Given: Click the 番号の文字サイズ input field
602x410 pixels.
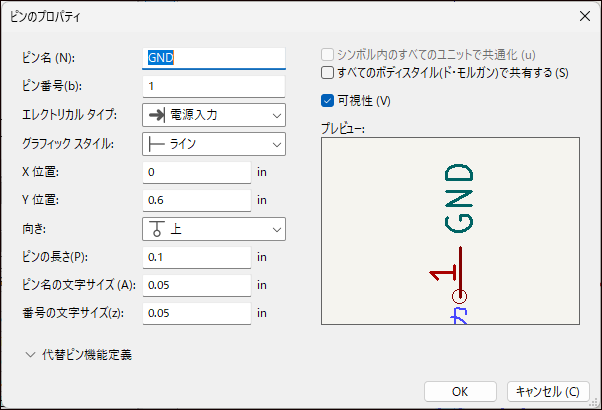Looking at the screenshot, I should (x=196, y=313).
